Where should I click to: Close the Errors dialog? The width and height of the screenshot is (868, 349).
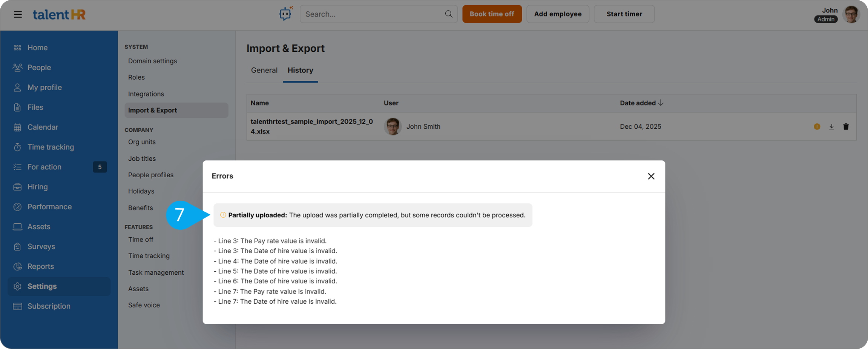tap(651, 176)
